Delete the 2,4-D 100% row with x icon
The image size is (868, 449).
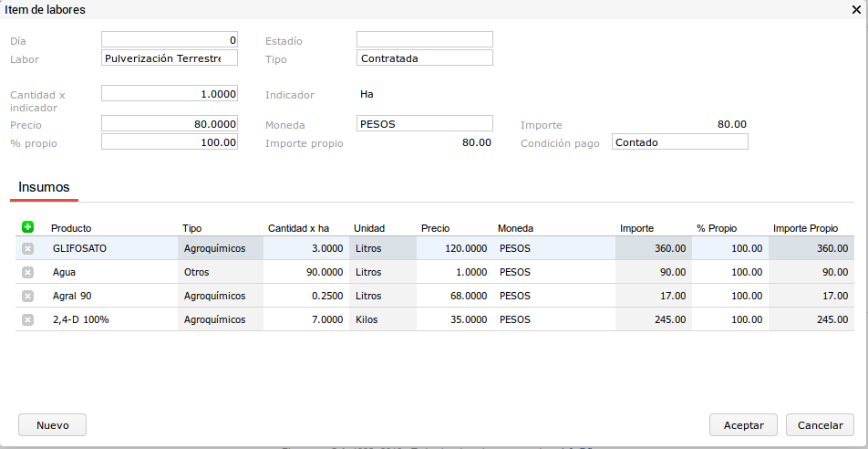pyautogui.click(x=27, y=319)
